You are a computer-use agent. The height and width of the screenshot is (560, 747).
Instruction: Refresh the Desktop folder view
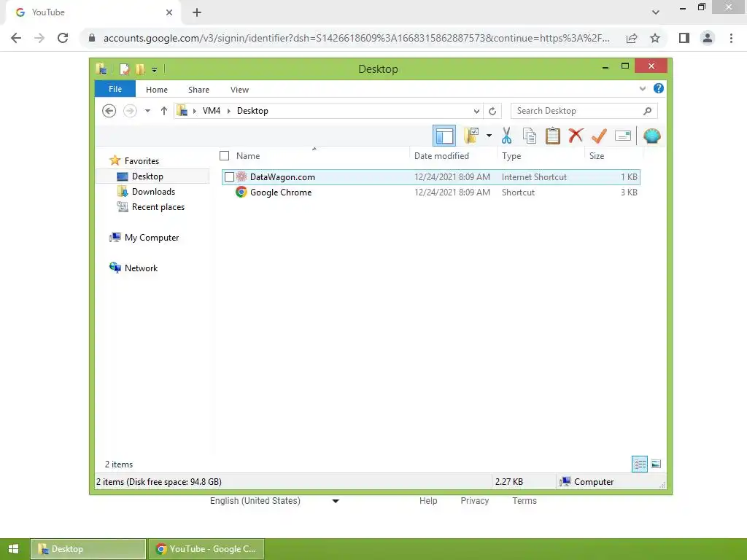coord(492,112)
